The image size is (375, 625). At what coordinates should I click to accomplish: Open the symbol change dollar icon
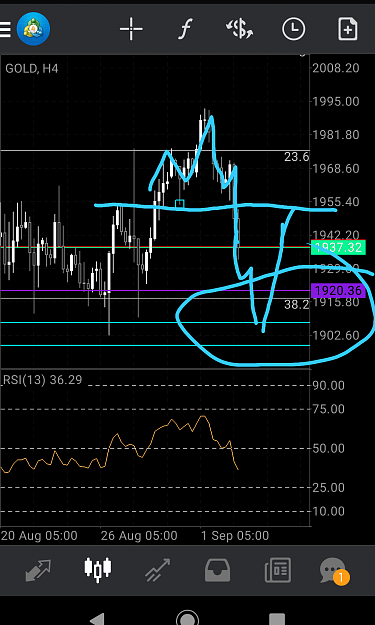[x=240, y=29]
